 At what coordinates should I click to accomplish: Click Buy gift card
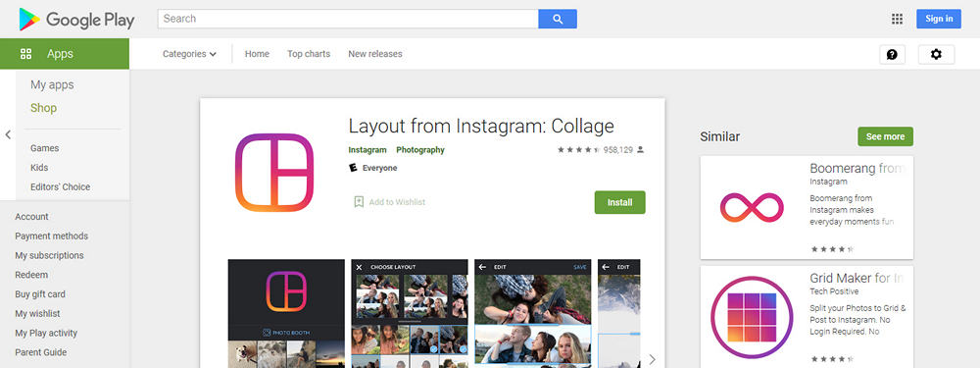[40, 294]
